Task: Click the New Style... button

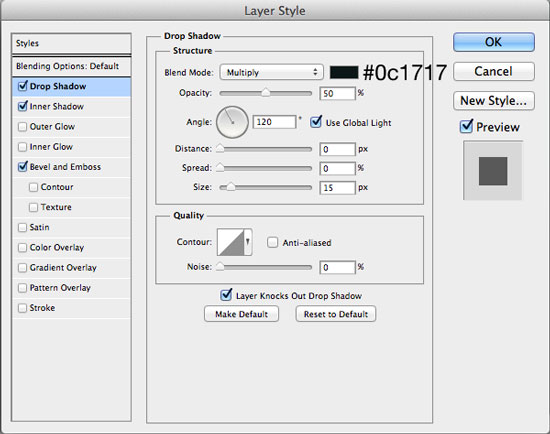Action: (x=494, y=101)
